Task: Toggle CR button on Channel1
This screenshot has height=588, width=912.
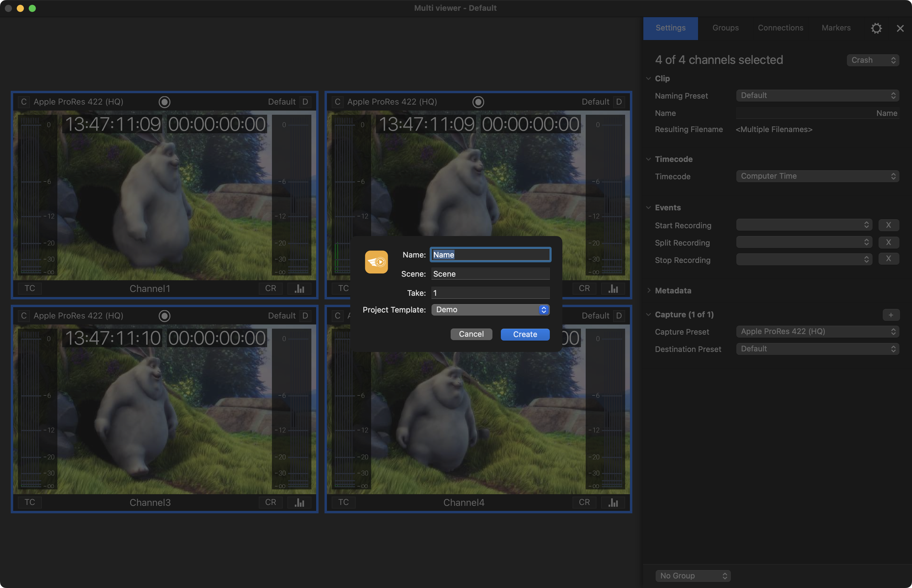Action: (271, 288)
